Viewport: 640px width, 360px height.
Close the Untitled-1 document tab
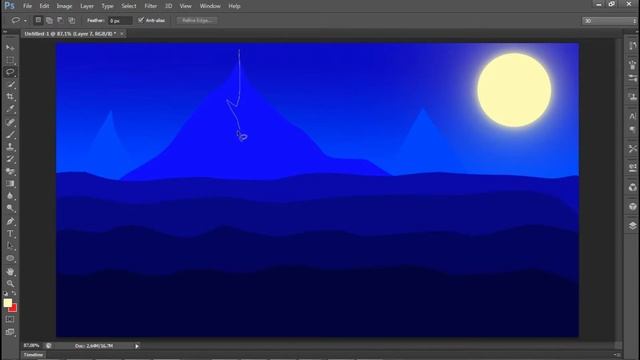click(x=122, y=34)
